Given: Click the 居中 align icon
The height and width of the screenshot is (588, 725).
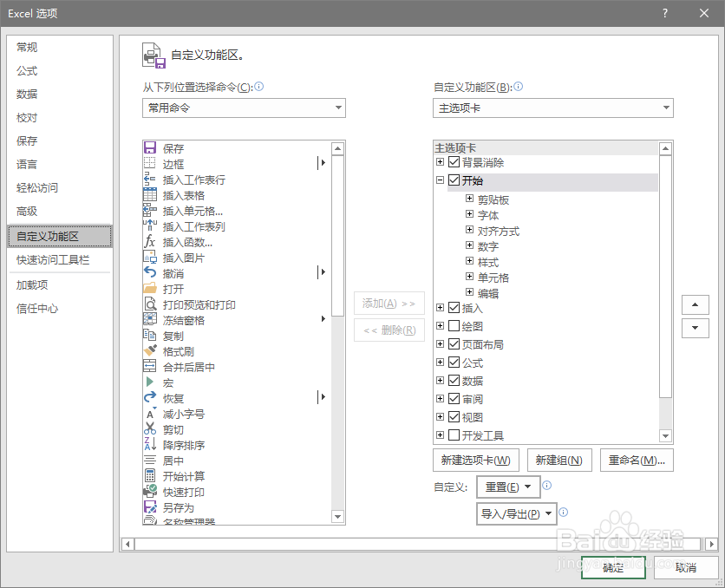Looking at the screenshot, I should 150,460.
